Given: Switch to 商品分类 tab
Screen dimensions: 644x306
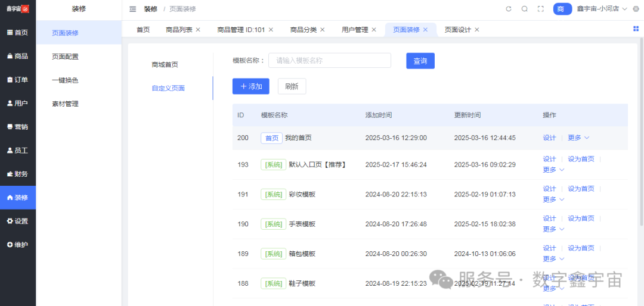Looking at the screenshot, I should coord(303,30).
